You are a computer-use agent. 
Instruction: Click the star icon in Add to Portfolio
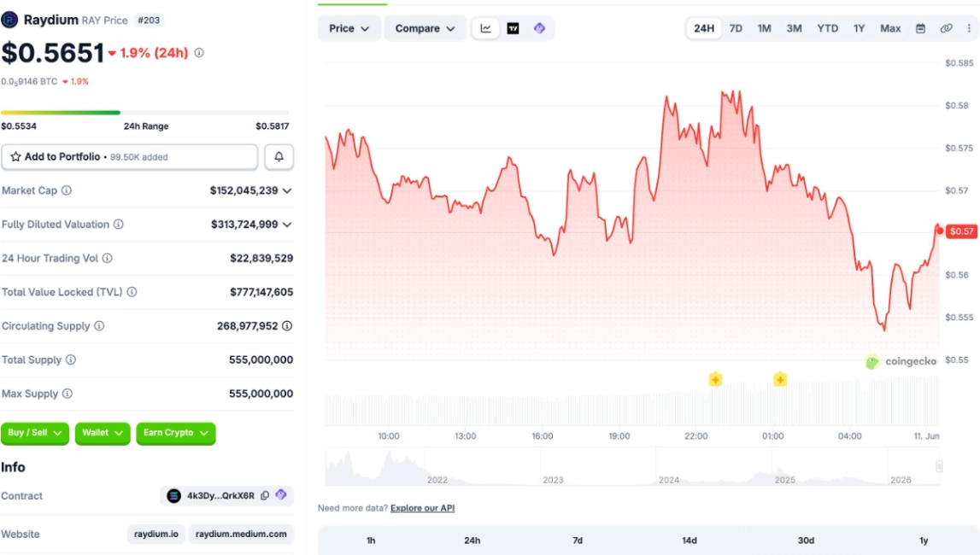[15, 157]
